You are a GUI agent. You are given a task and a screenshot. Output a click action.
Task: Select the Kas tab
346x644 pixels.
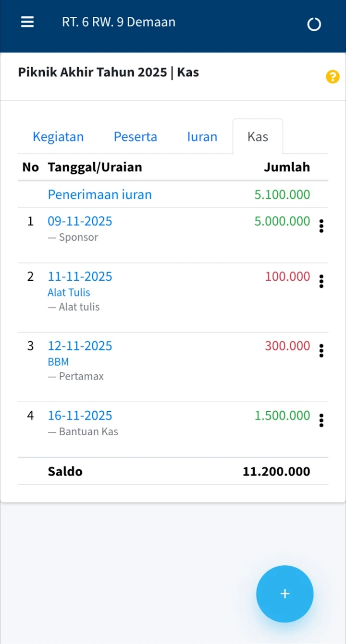258,137
